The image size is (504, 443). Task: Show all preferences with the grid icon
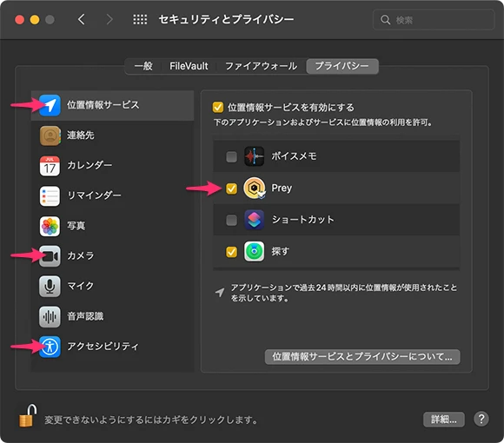(140, 20)
